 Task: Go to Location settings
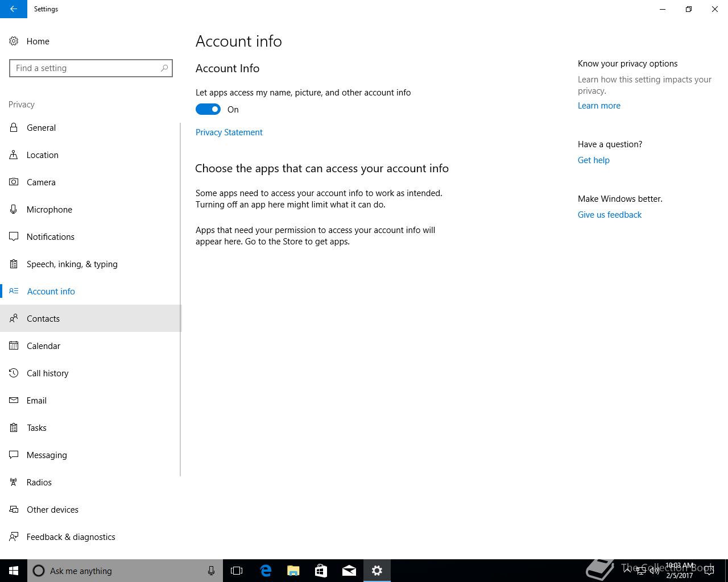click(x=91, y=155)
